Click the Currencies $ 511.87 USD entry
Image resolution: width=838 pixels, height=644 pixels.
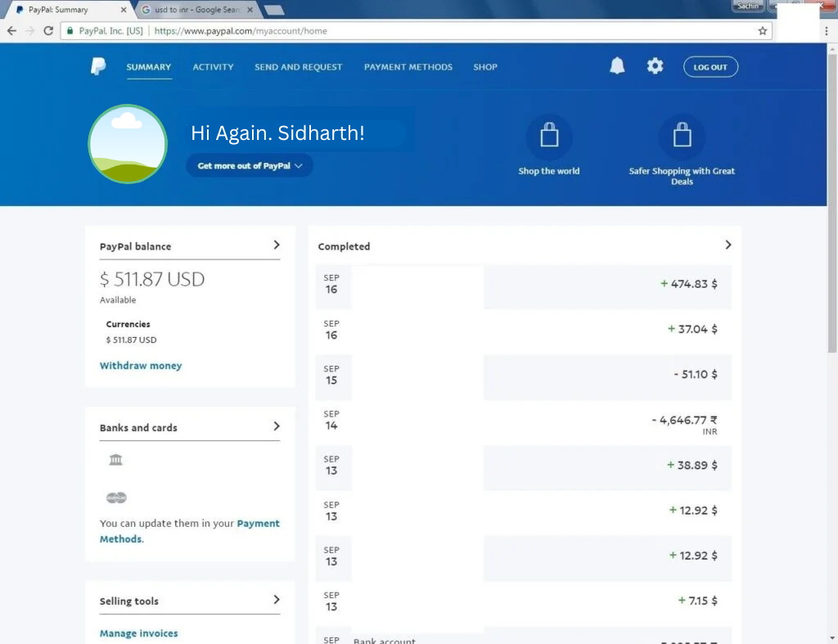[x=132, y=340]
